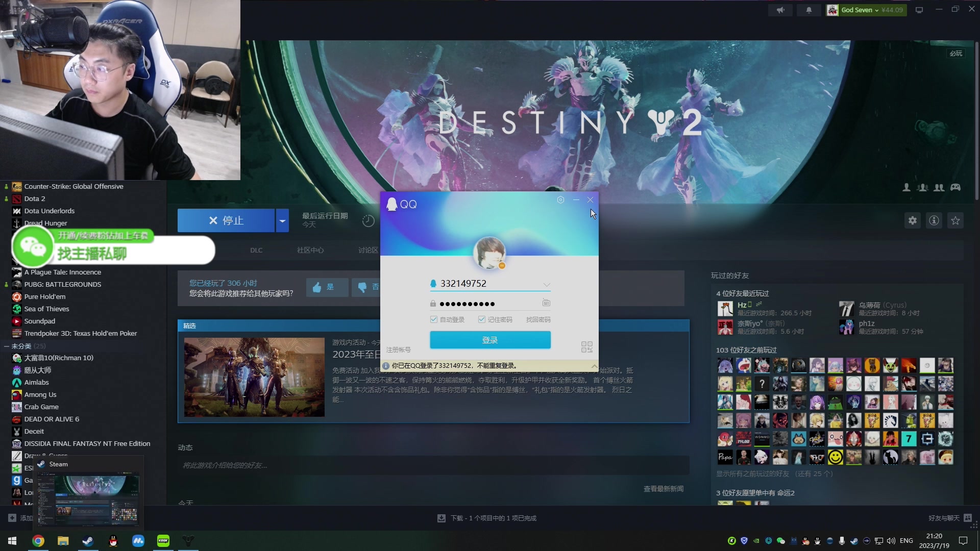The image size is (980, 551).
Task: Select PUBG: BATTLEGROUNDS in library list
Action: click(63, 284)
